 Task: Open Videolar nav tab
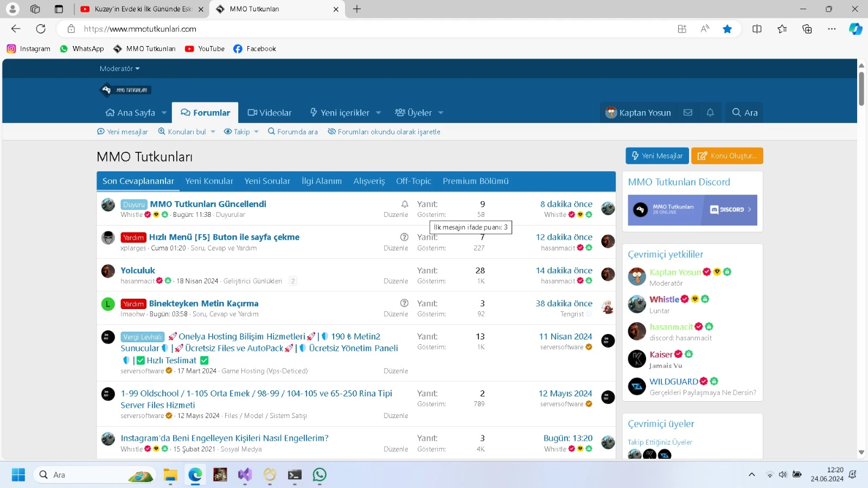point(270,113)
